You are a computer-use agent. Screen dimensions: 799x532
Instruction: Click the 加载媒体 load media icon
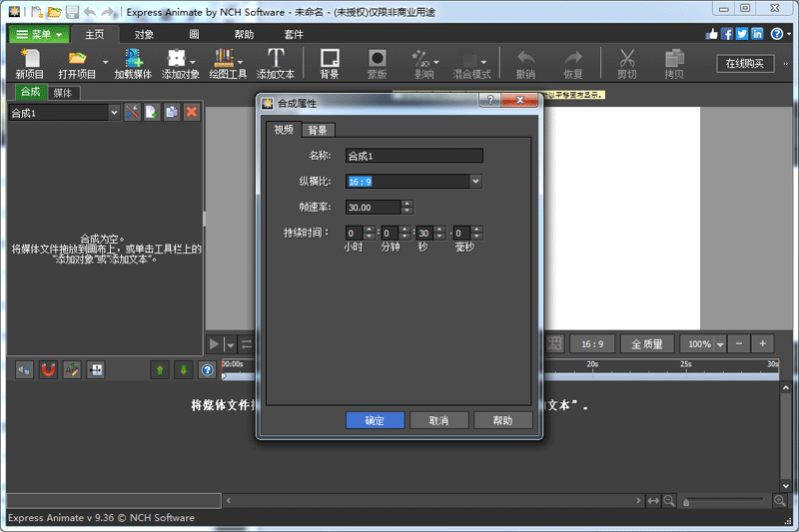coord(134,58)
